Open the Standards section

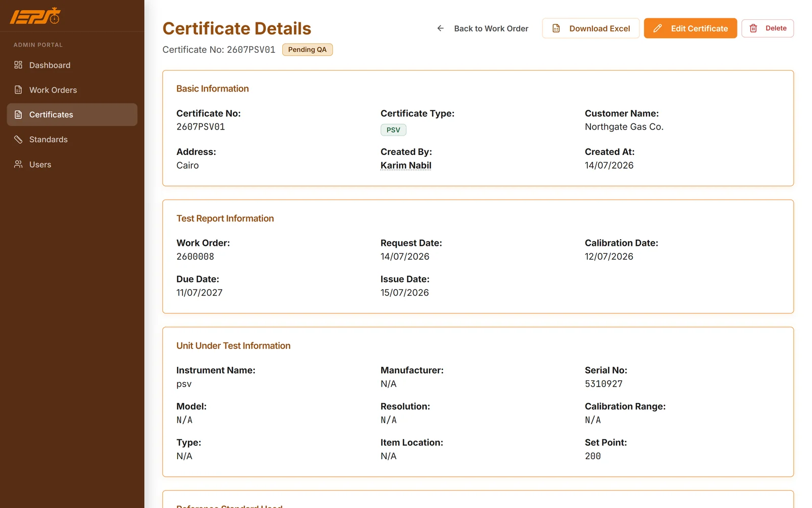pyautogui.click(x=72, y=139)
